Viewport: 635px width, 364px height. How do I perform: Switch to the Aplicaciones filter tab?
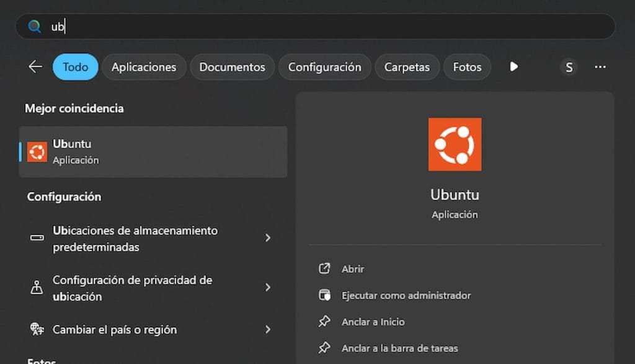pos(144,67)
